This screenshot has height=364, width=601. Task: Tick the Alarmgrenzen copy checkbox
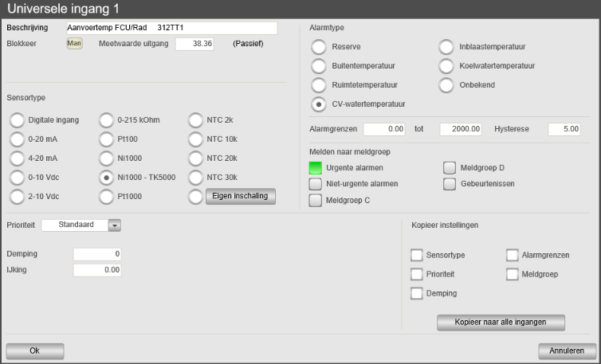[512, 256]
